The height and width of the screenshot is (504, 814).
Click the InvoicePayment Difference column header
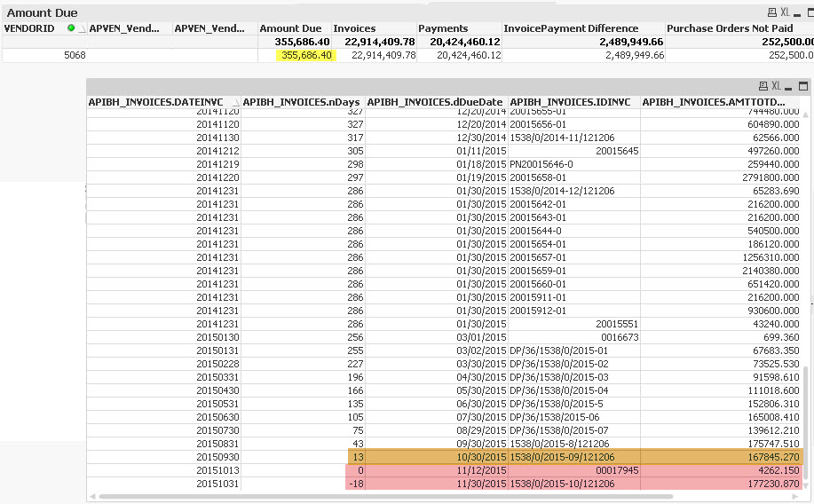tap(571, 28)
